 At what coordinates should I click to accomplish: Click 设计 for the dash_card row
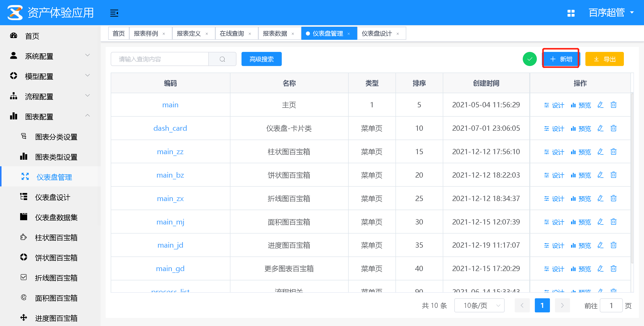tap(554, 128)
